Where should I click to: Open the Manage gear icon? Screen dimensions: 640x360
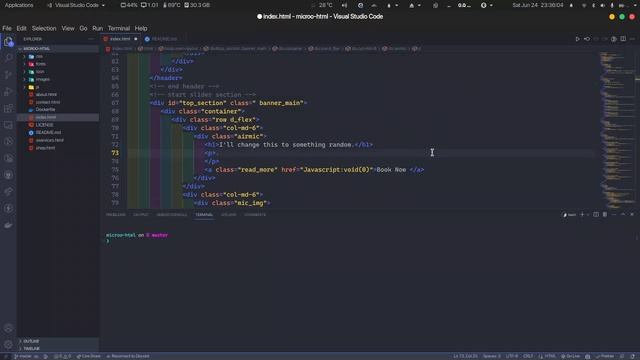(x=8, y=344)
